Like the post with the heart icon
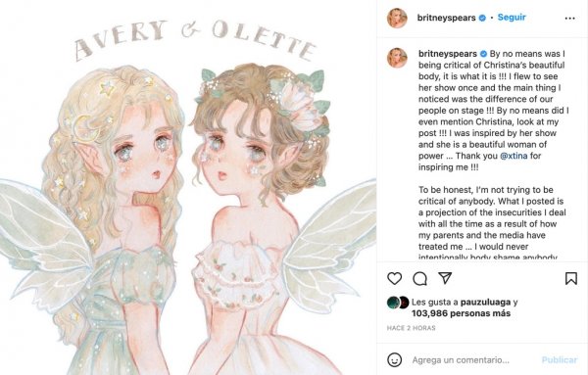The image size is (588, 375). pos(394,278)
